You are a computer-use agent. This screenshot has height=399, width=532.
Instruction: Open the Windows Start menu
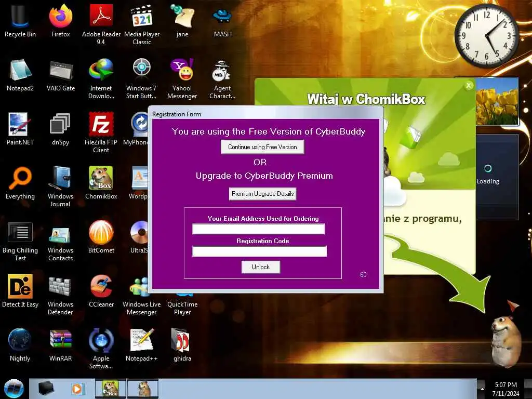(x=14, y=389)
